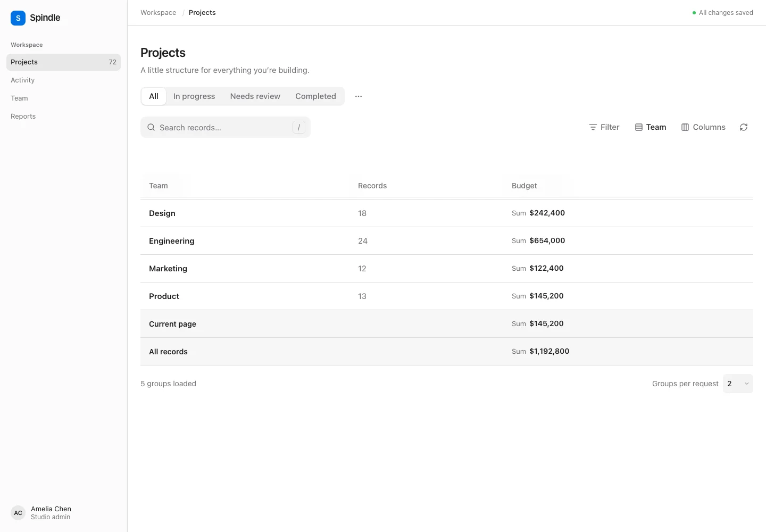This screenshot has height=532, width=766.
Task: Click the records count 24
Action: click(363, 241)
